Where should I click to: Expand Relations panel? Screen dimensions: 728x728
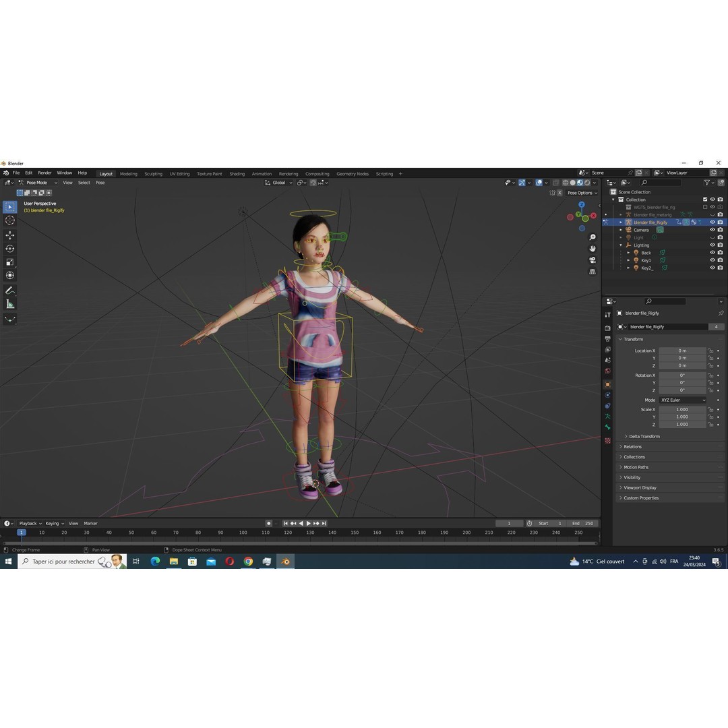(632, 447)
